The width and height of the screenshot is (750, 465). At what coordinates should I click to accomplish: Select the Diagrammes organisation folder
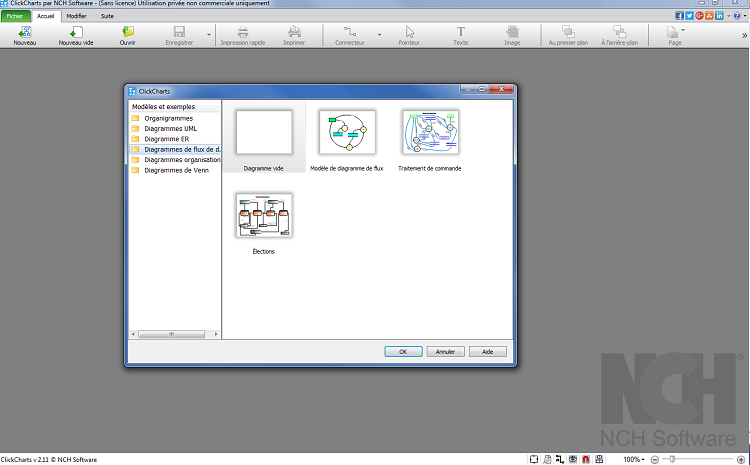click(175, 160)
